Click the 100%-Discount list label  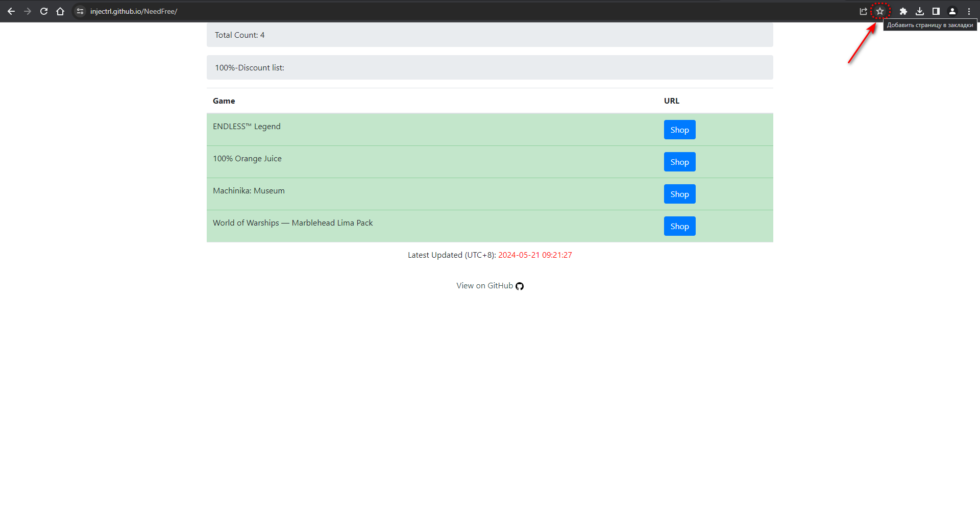[249, 68]
